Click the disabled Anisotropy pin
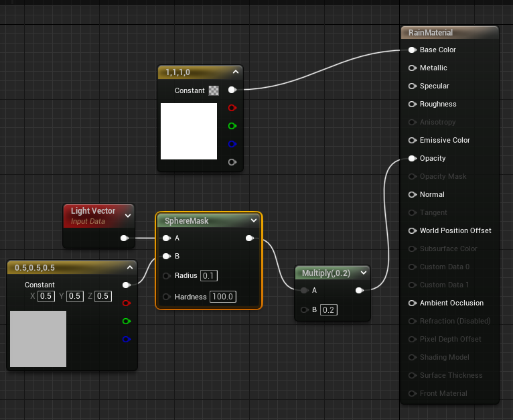 point(413,122)
